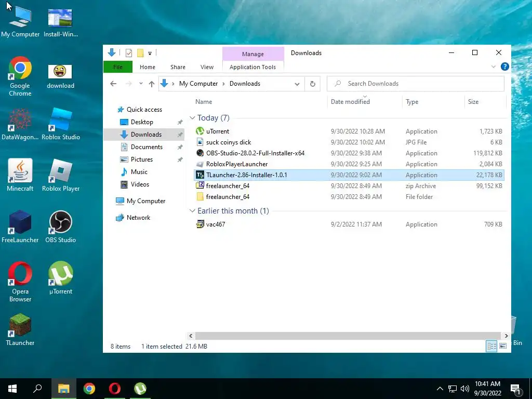Select Quick access in navigation pane
The height and width of the screenshot is (399, 532).
click(x=140, y=110)
